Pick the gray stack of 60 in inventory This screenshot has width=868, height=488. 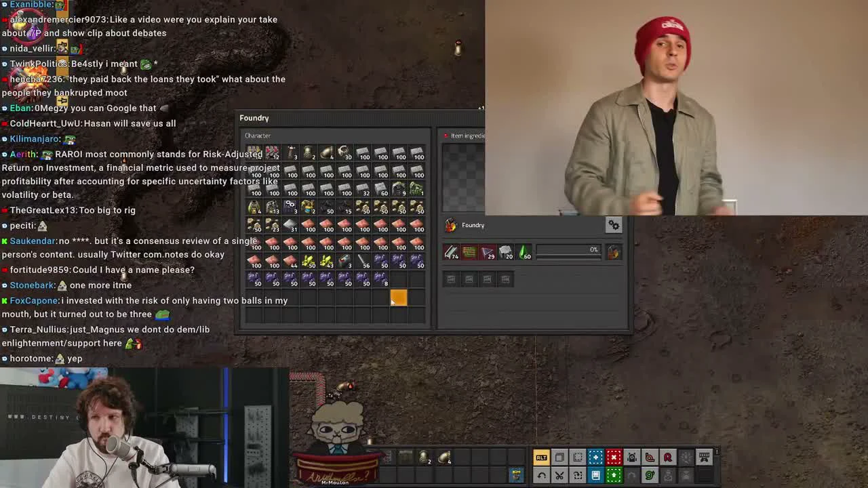click(380, 189)
